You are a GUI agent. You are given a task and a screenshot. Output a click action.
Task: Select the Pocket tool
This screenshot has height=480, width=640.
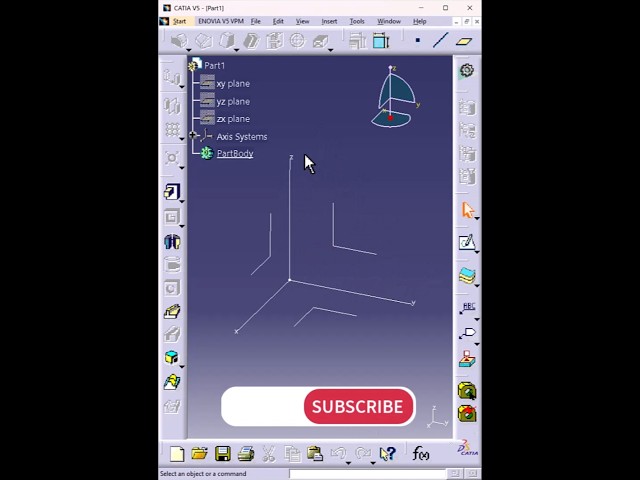tap(172, 217)
